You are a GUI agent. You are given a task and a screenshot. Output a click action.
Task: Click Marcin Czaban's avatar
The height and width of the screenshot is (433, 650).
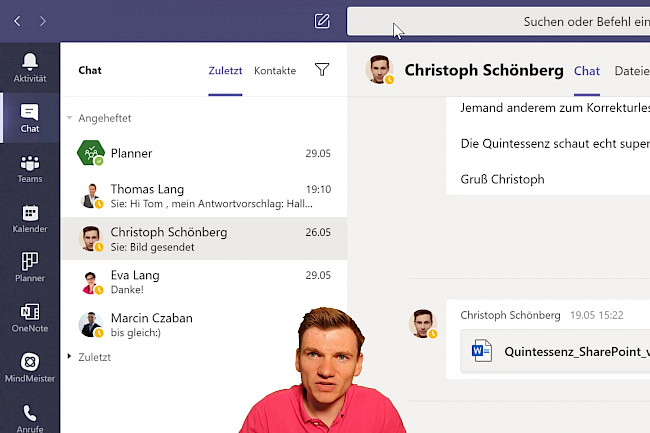point(91,324)
